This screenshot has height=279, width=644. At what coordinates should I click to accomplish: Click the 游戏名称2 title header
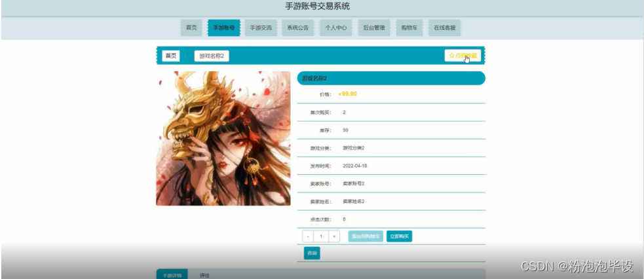point(391,78)
